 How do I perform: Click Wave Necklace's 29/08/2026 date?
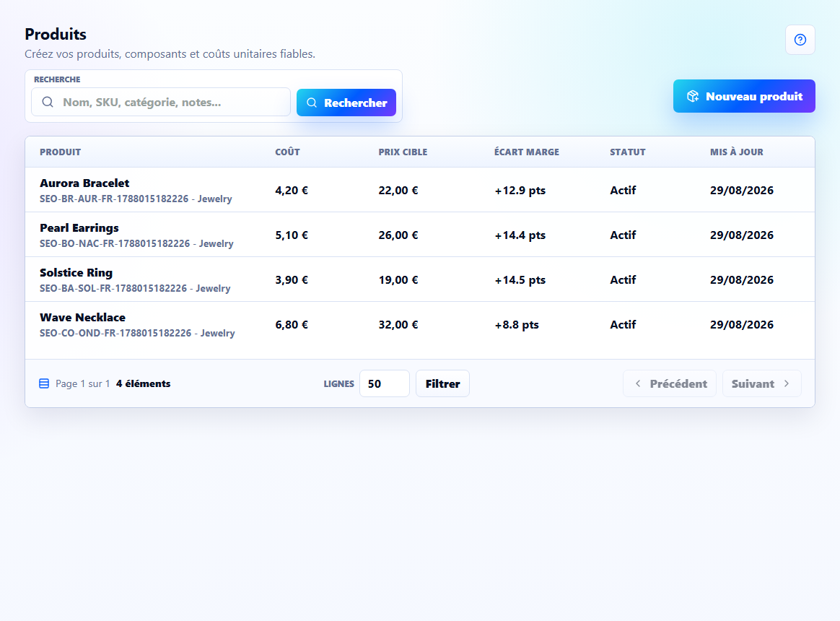(x=742, y=325)
